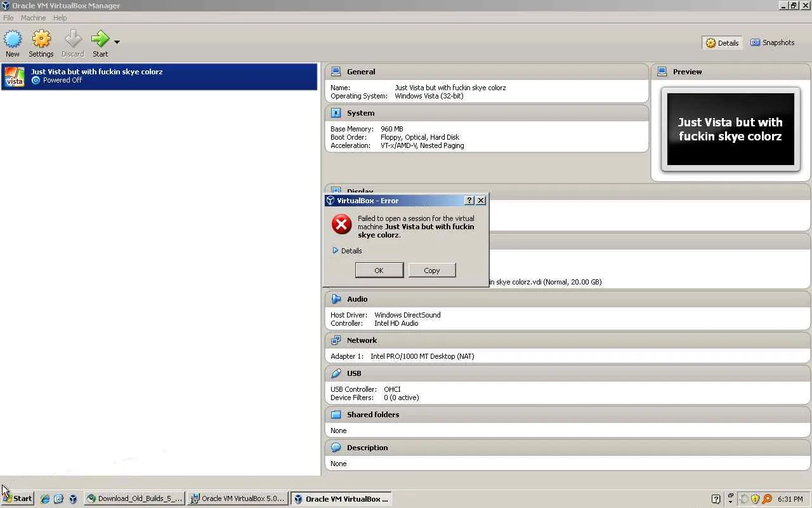The width and height of the screenshot is (812, 508).
Task: Click Audio Controller value Intel HD Audio
Action: [x=396, y=323]
